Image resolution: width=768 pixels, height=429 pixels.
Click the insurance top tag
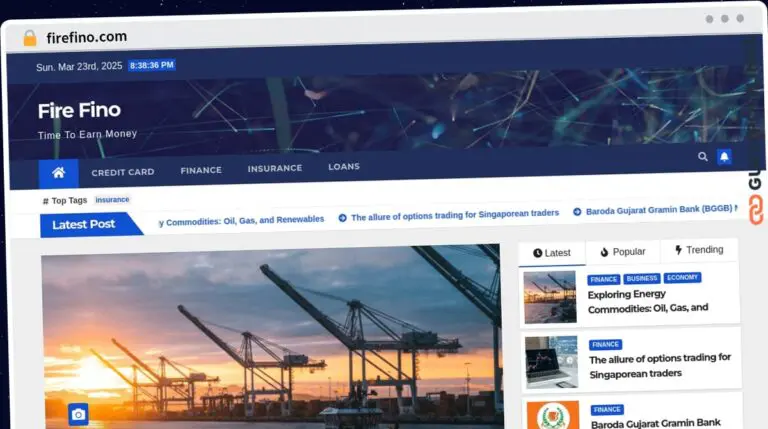[112, 200]
